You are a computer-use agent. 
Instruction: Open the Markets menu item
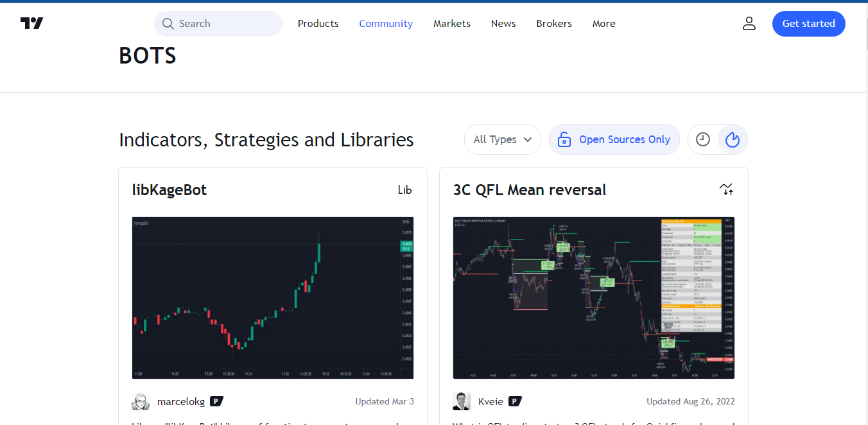pos(451,23)
